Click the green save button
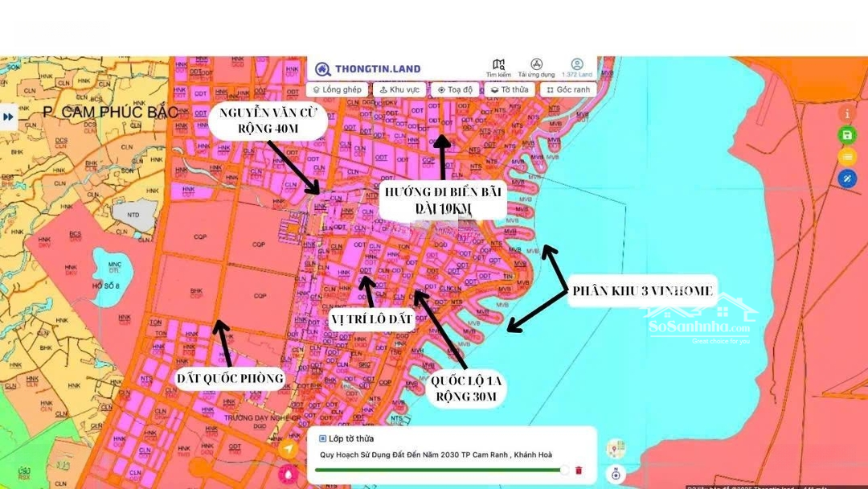 (846, 135)
